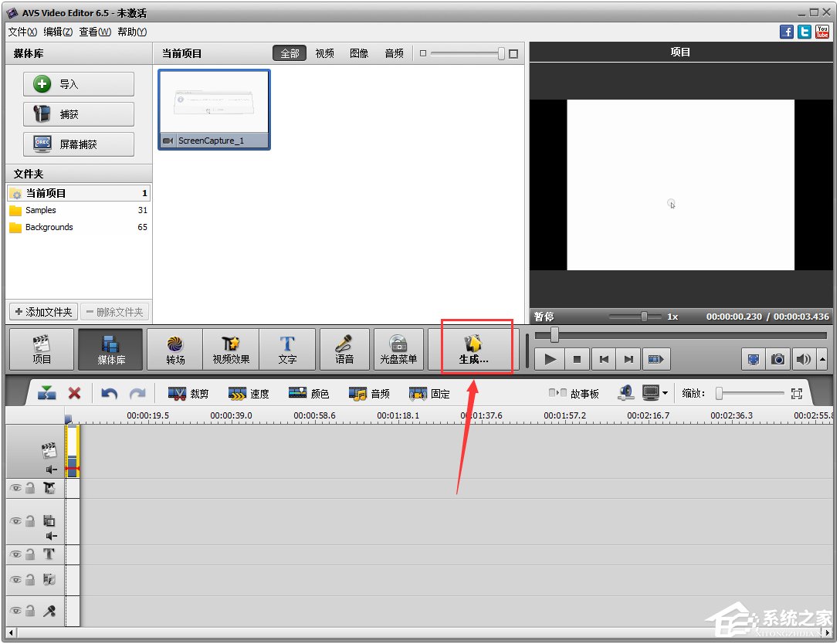Open the Twitter share icon

804,32
